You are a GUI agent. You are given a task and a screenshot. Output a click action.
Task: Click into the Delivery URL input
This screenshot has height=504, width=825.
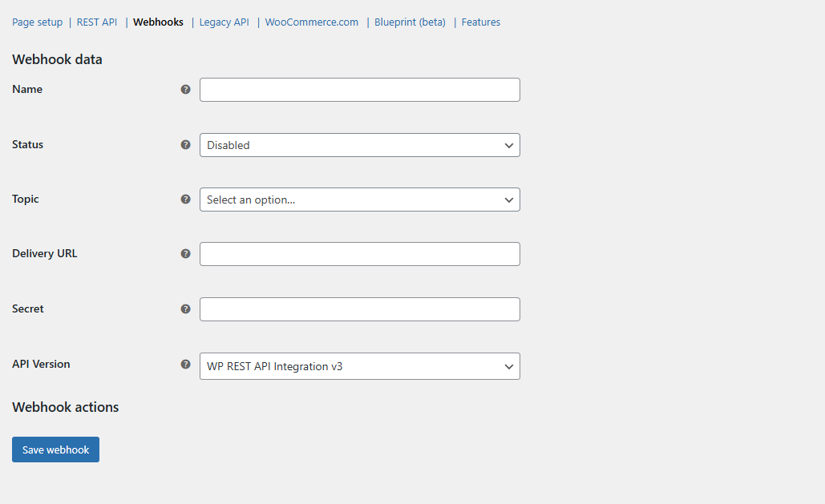point(359,254)
